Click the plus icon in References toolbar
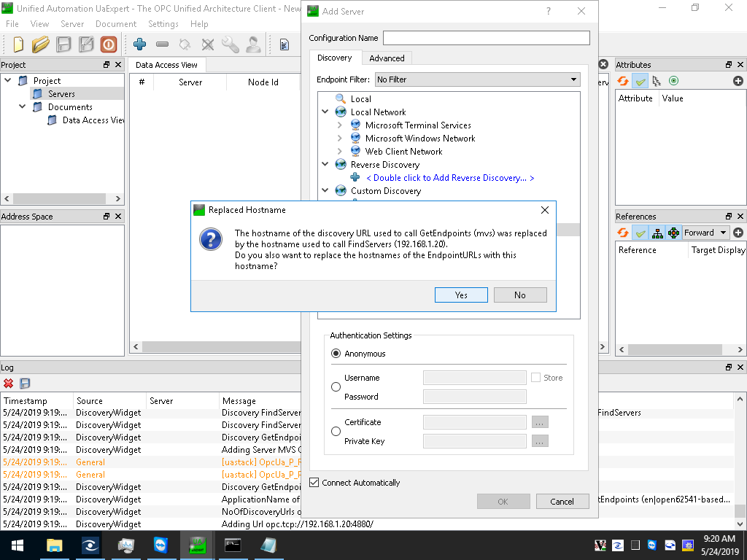 (x=738, y=233)
